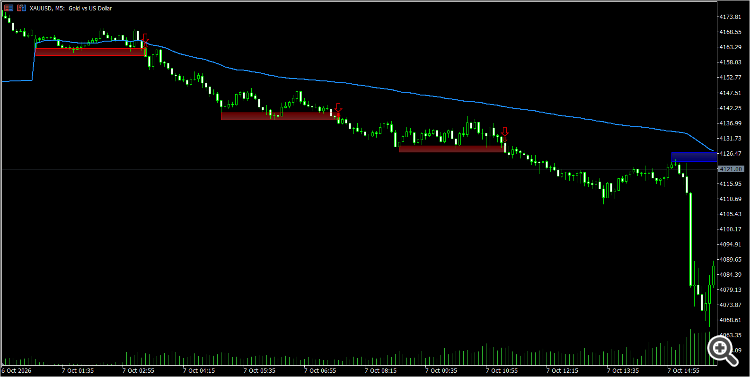Click the 4094.91 price scale label
This screenshot has height=377, width=750.
pyautogui.click(x=730, y=244)
